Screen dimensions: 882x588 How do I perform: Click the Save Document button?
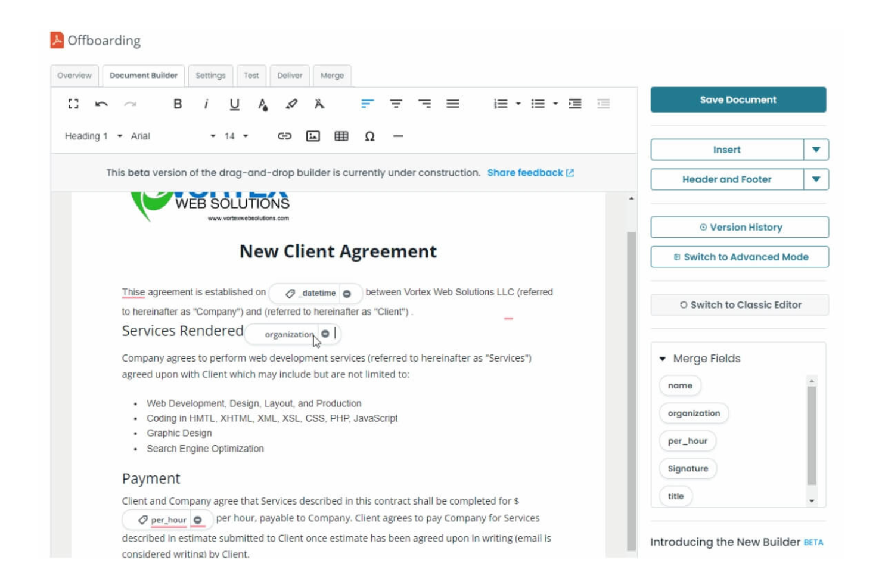739,99
